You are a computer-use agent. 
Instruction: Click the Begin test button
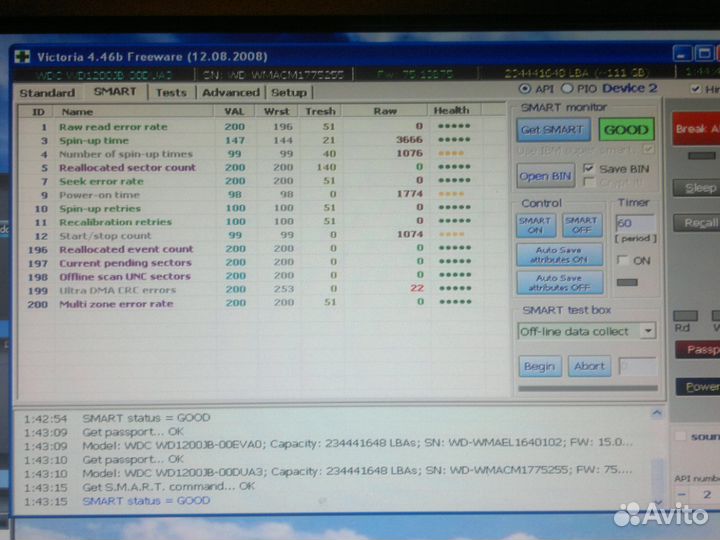540,366
